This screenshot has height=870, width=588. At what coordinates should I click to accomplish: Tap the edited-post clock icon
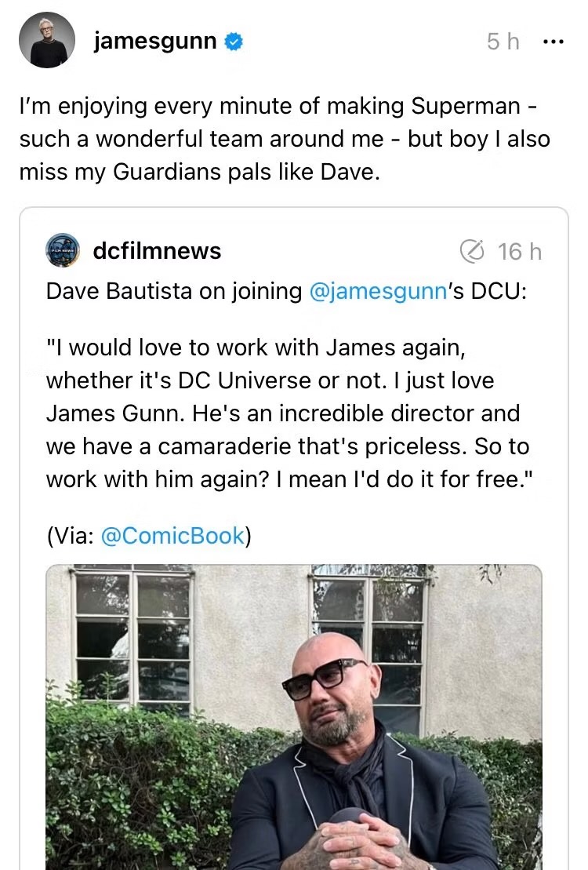click(472, 251)
